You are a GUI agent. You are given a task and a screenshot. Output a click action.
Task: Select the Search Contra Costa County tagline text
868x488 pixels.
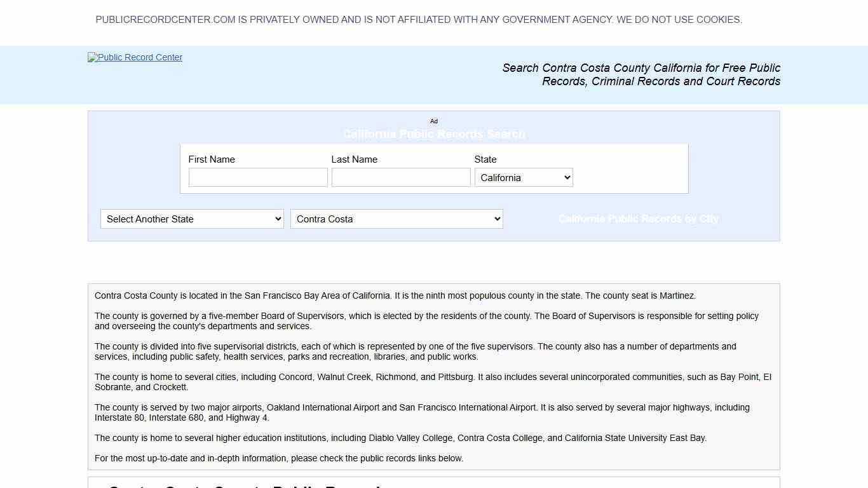coord(641,74)
